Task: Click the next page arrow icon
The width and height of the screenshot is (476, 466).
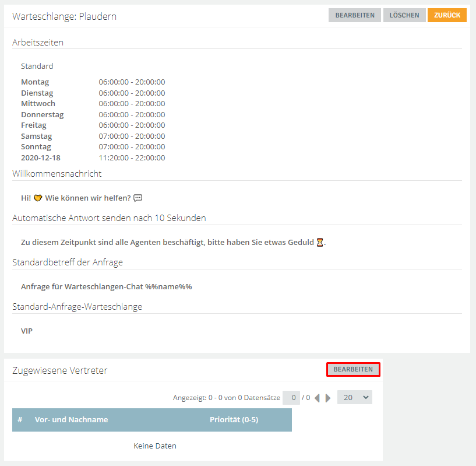Action: (328, 398)
